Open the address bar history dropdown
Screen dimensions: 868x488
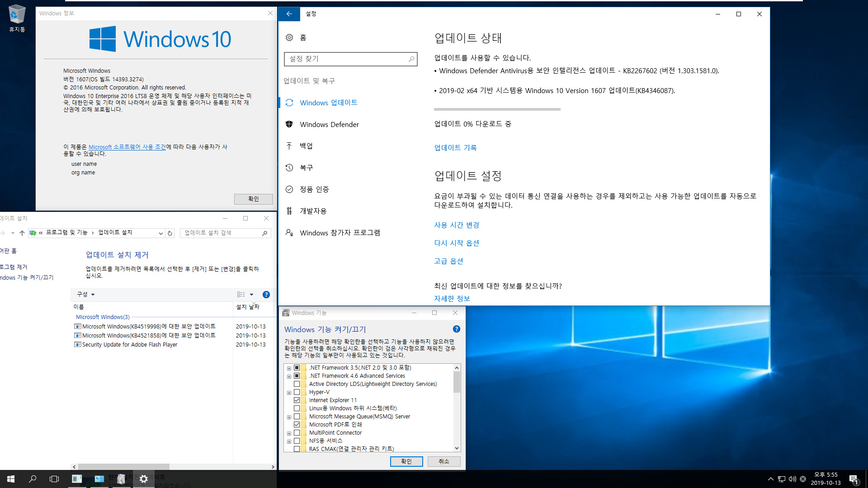(x=160, y=233)
